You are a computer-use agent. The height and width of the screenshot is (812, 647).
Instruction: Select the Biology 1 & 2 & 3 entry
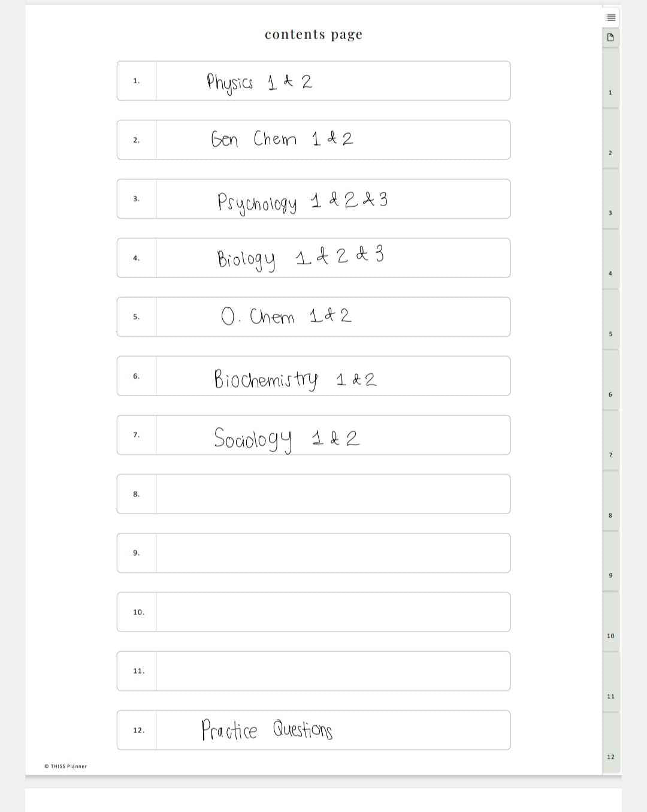click(332, 258)
